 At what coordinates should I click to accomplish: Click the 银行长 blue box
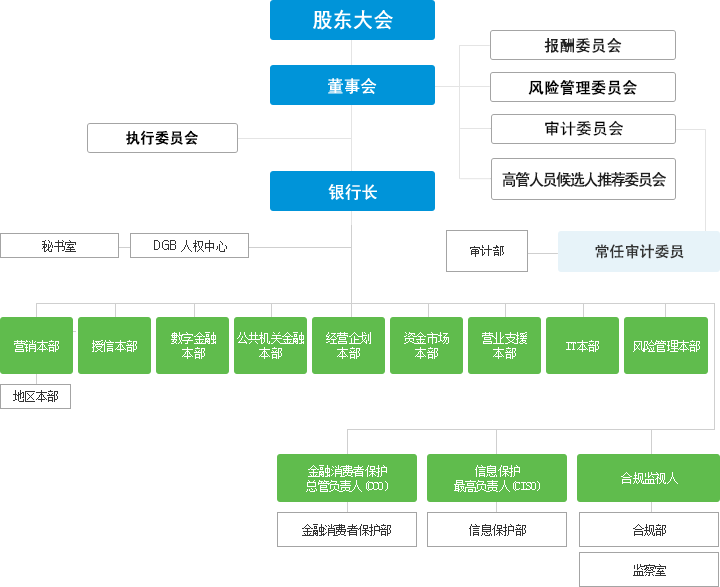click(352, 191)
